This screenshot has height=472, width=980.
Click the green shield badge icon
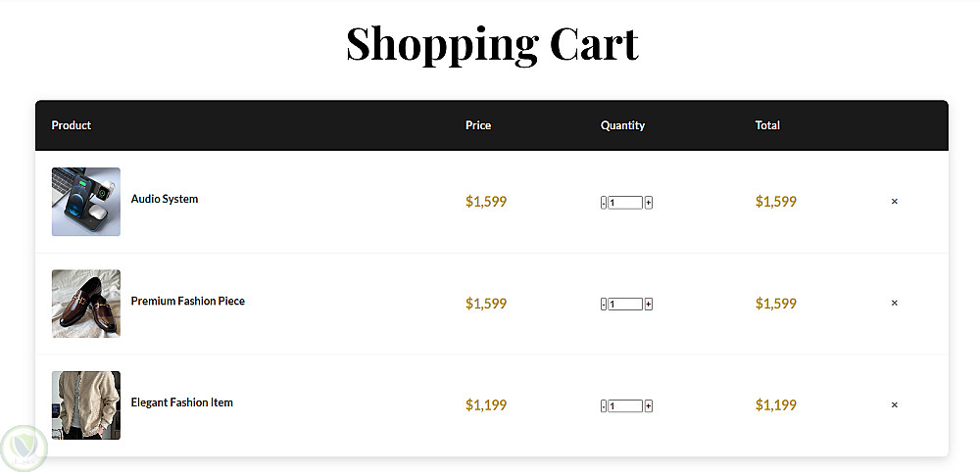click(24, 448)
